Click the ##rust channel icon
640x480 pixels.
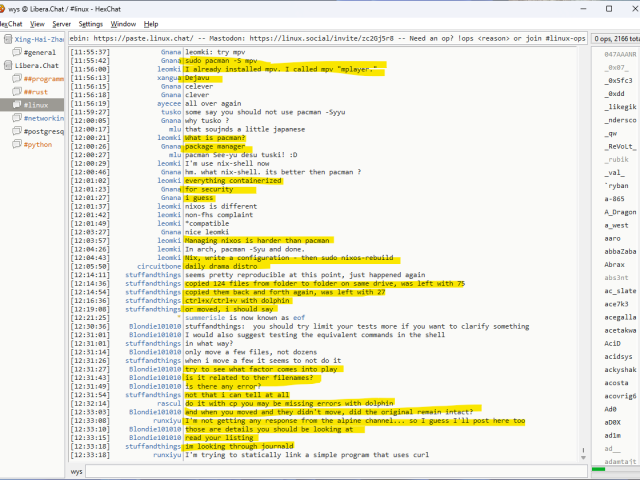17,91
